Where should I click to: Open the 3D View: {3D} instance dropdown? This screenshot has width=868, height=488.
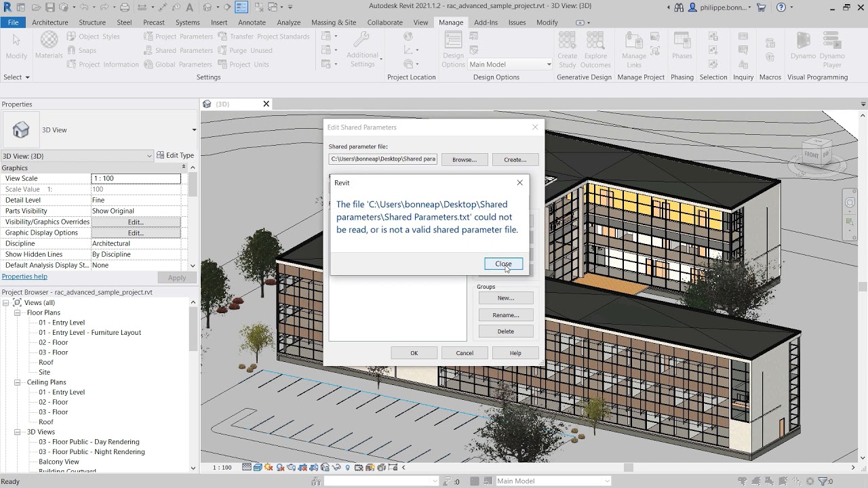point(77,156)
